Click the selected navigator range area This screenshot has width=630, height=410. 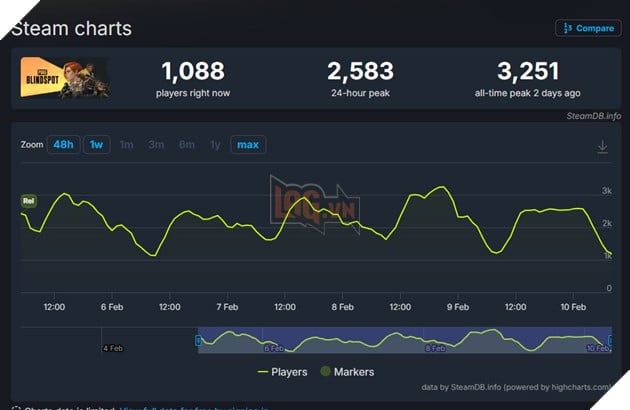point(405,340)
